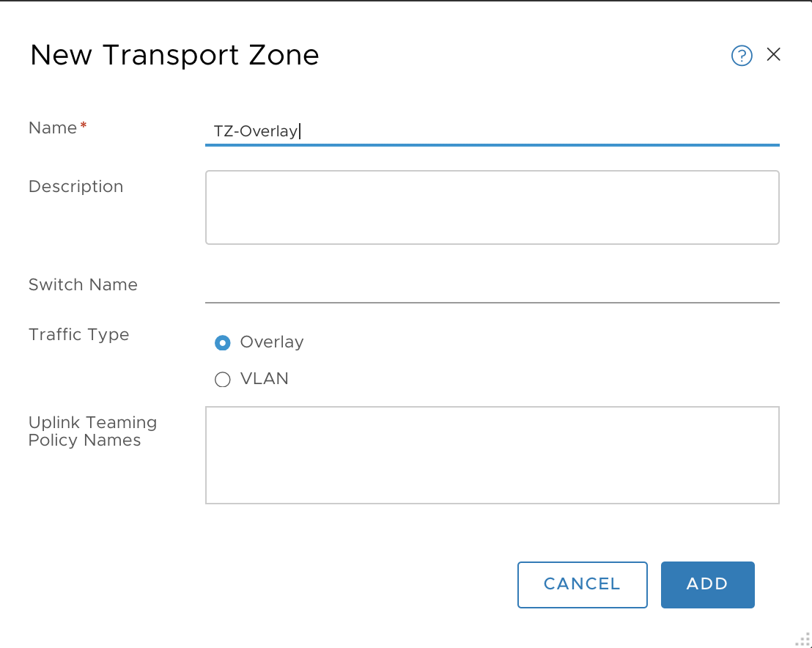Cancel creating the transport zone

[x=582, y=584]
